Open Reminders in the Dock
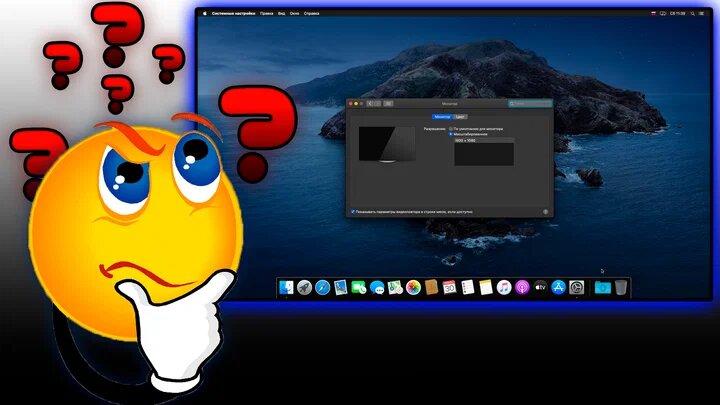 [467, 288]
